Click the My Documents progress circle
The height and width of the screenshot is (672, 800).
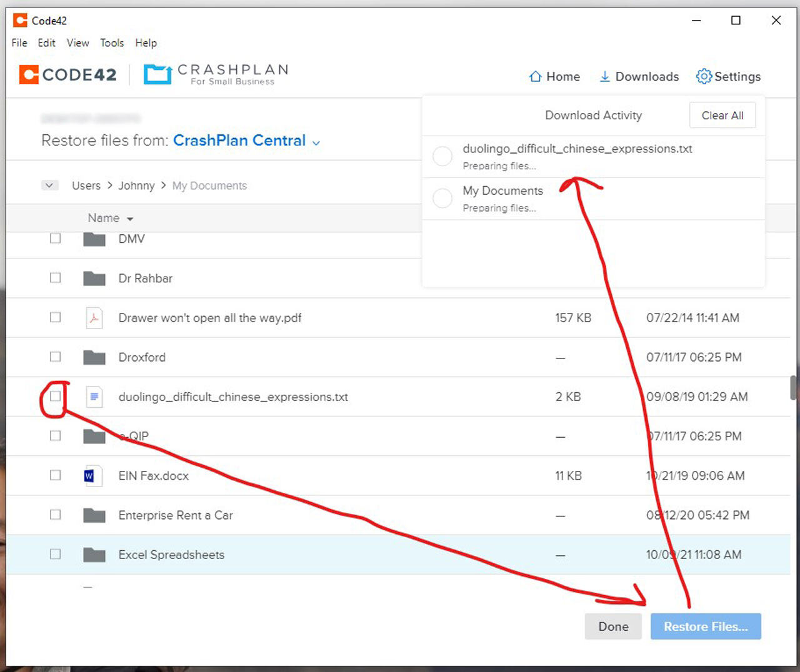click(x=442, y=198)
